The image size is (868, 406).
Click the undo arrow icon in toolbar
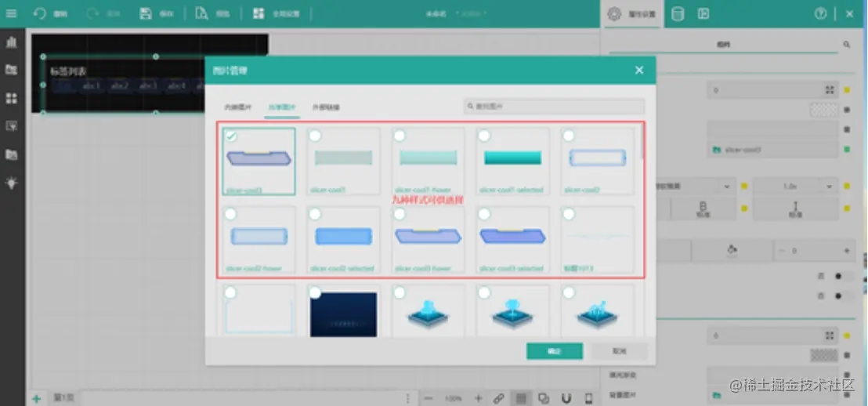[40, 14]
